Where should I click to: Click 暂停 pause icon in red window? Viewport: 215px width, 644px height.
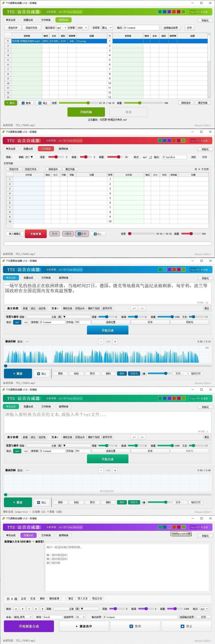point(82,234)
